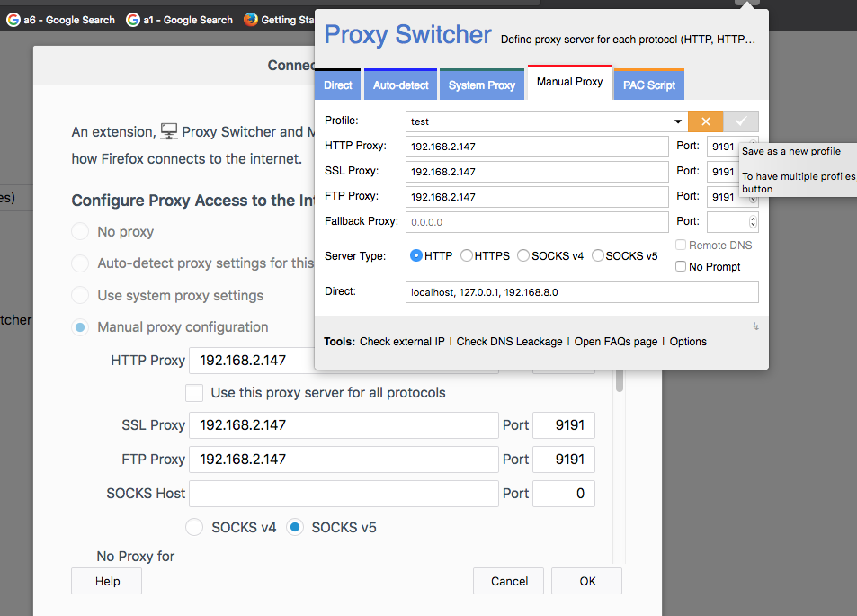Click Proxy Switcher title heading
This screenshot has height=616, width=857.
click(407, 34)
